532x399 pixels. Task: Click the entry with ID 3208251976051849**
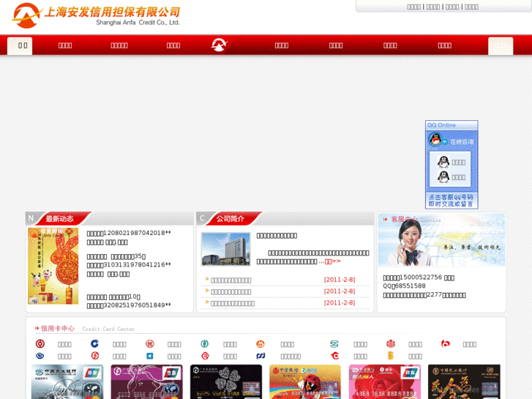129,305
